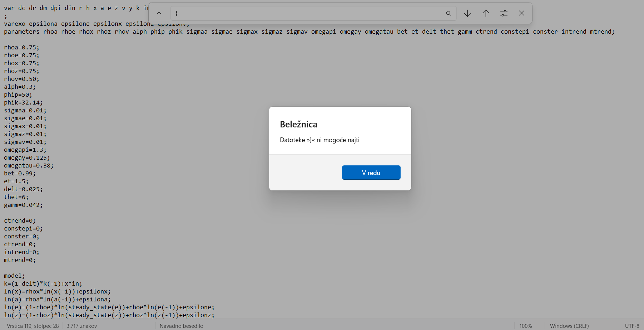Click the Beležnica dialog title text

click(x=298, y=124)
